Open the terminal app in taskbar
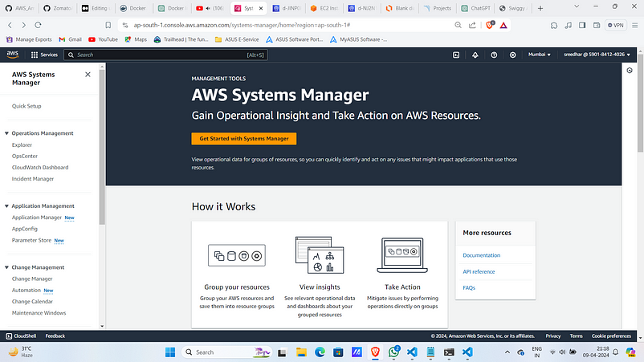Screen dimensions: 644x362 click(x=449, y=352)
